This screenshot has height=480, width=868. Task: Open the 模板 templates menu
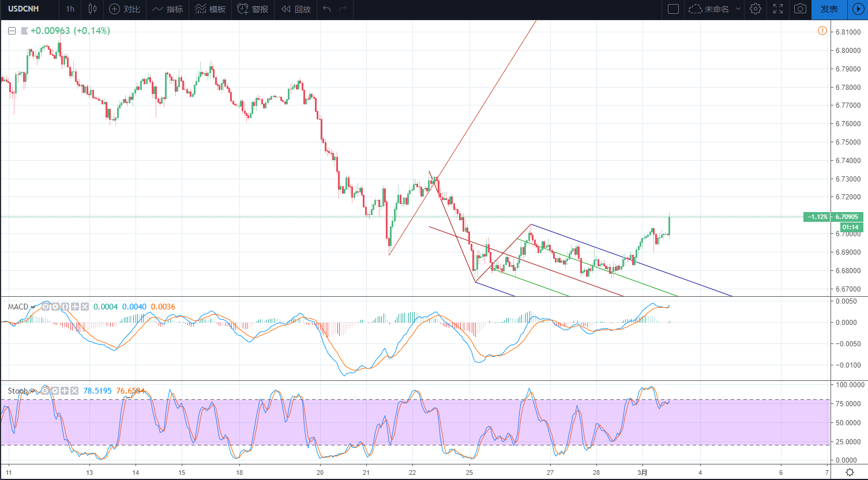tap(210, 9)
